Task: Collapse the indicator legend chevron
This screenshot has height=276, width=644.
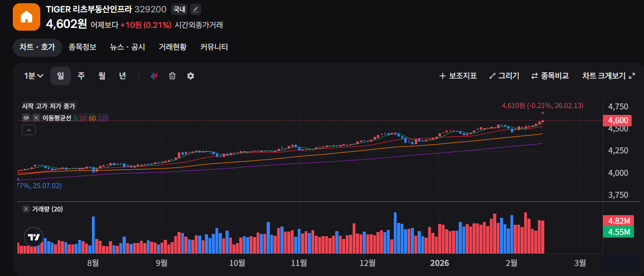Action: click(x=28, y=130)
